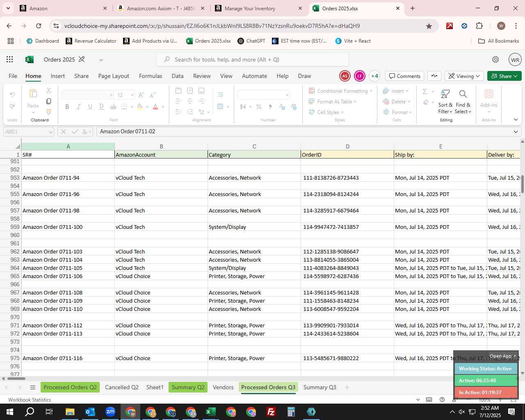Click the AutoSum sigma icon
Viewport: 525px width, 420px height.
pyautogui.click(x=425, y=91)
